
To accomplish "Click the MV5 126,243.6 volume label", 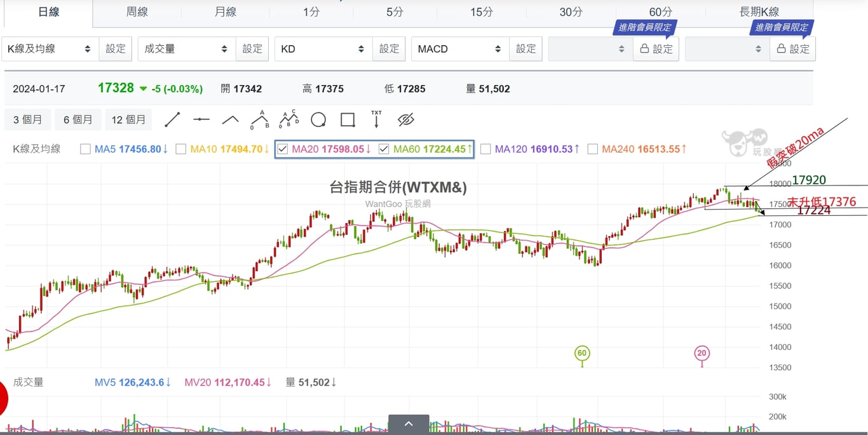I will pyautogui.click(x=132, y=382).
